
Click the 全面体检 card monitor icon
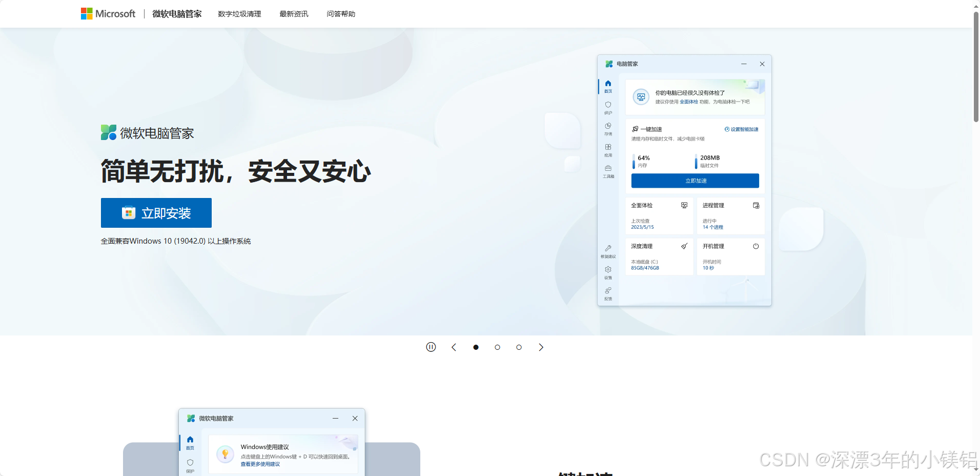coord(684,205)
